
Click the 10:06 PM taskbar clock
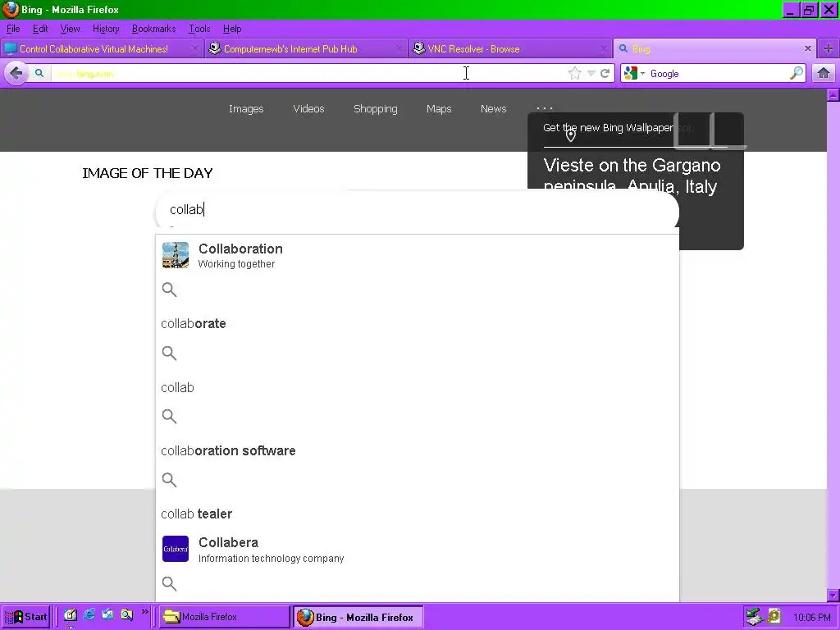coord(811,617)
